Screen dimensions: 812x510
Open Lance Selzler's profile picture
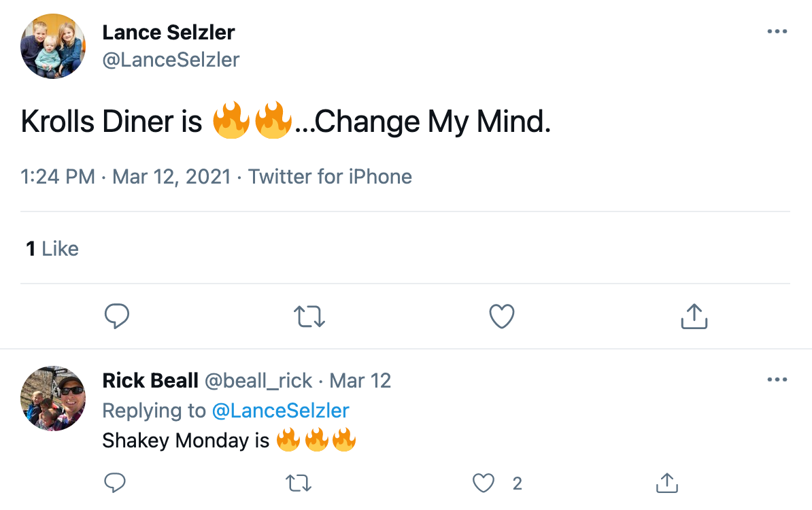tap(53, 46)
